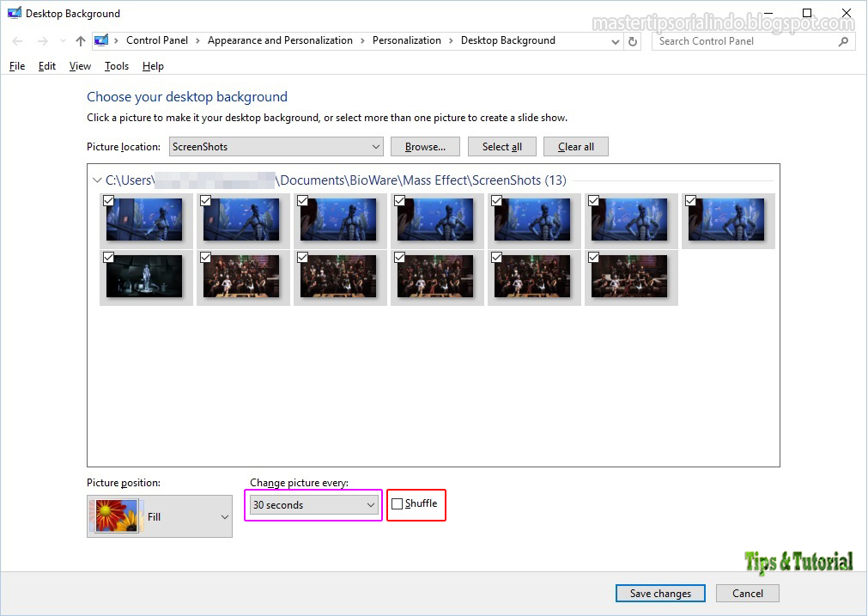Screen dimensions: 868x616
Task: Open the Edit menu
Action: [x=47, y=66]
